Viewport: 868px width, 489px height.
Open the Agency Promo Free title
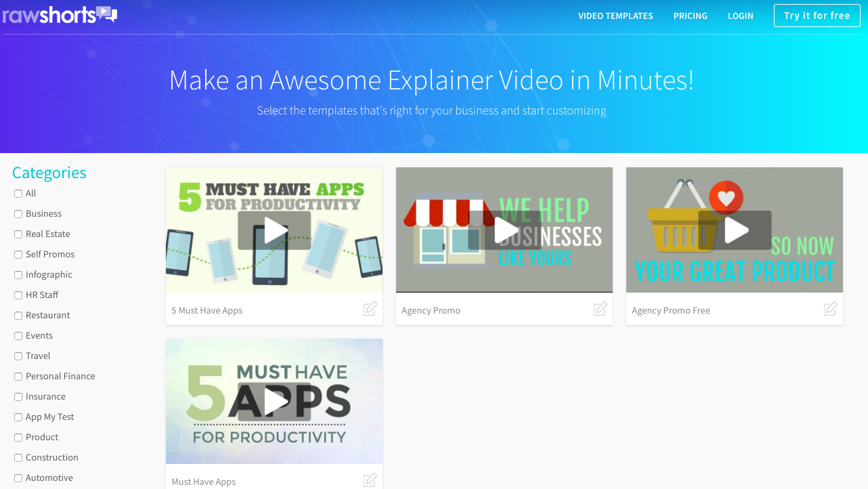click(670, 311)
